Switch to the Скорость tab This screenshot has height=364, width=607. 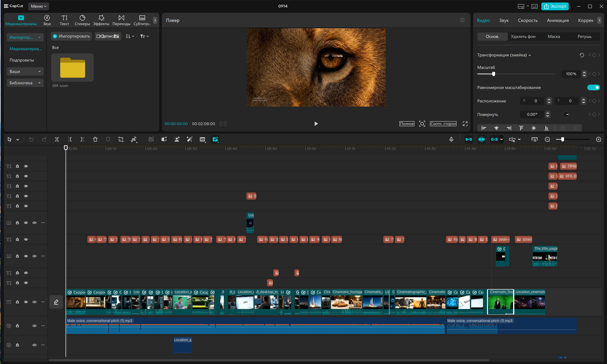(x=528, y=20)
